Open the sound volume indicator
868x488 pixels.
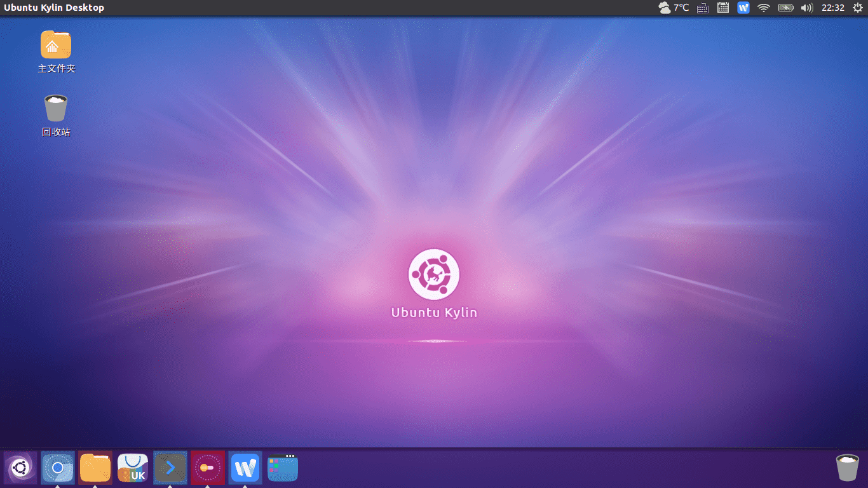point(807,8)
